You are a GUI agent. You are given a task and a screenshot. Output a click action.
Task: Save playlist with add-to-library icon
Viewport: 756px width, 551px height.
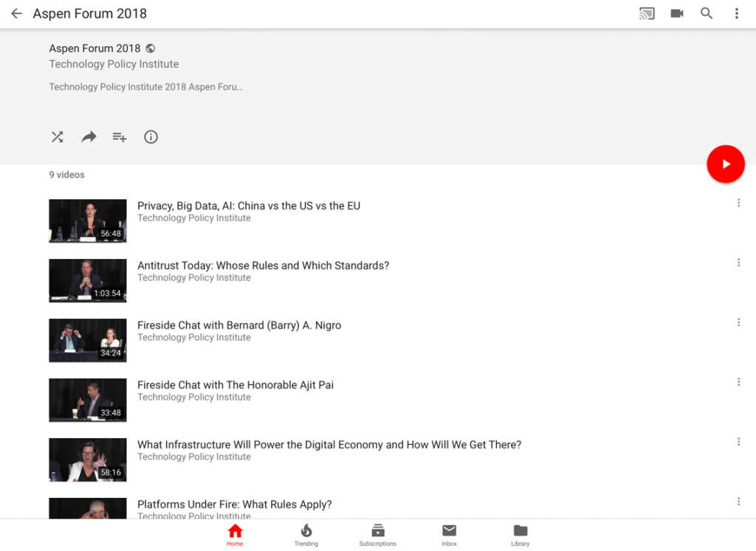point(120,136)
